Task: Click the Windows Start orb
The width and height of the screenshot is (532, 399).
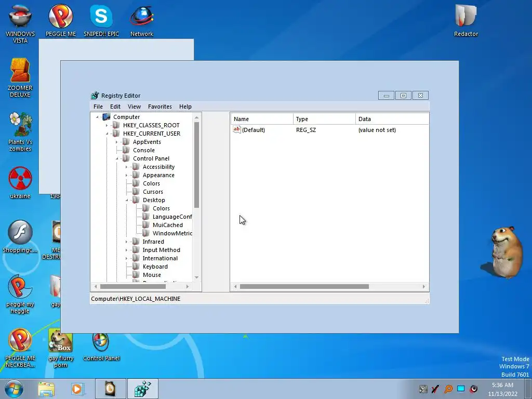Action: click(14, 389)
